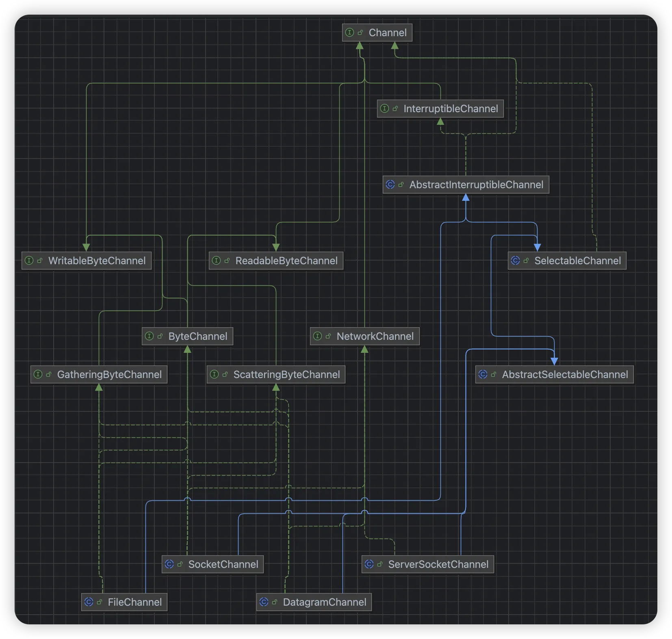
Task: Click the public visibility icon on DatagramChannel
Action: coord(275,602)
